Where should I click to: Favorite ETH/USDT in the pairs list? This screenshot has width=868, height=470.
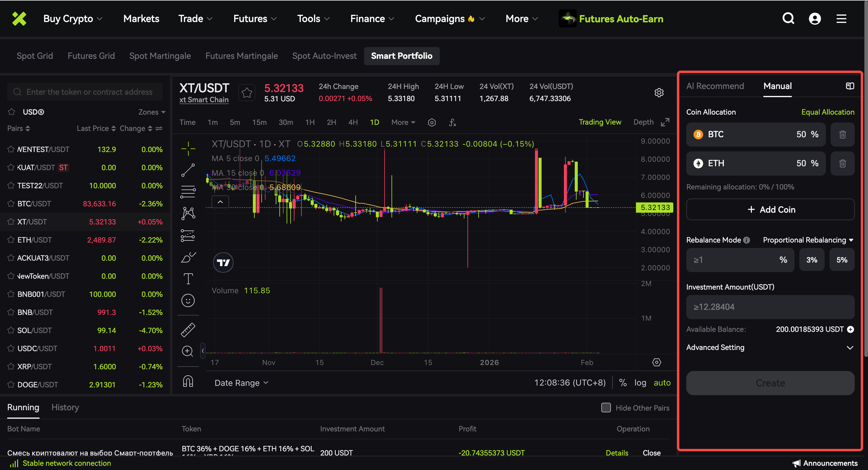[x=11, y=240]
